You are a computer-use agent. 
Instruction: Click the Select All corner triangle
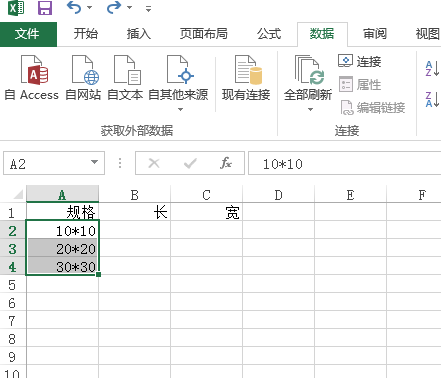pos(17,194)
